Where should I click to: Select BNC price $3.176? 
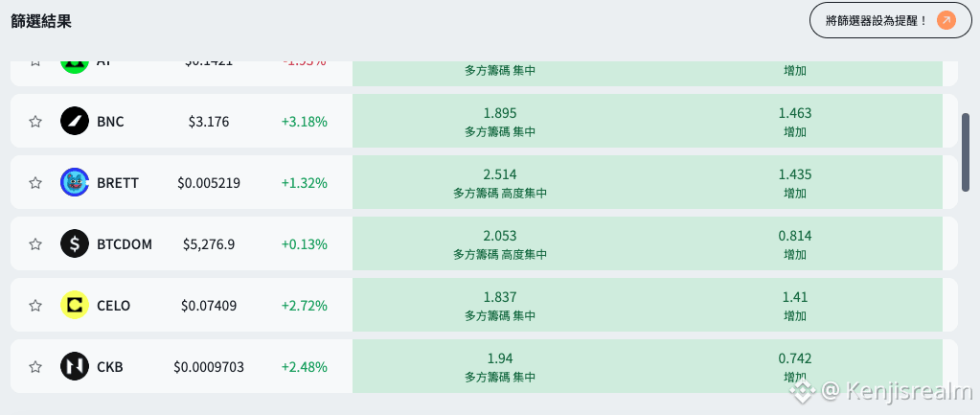pos(209,122)
